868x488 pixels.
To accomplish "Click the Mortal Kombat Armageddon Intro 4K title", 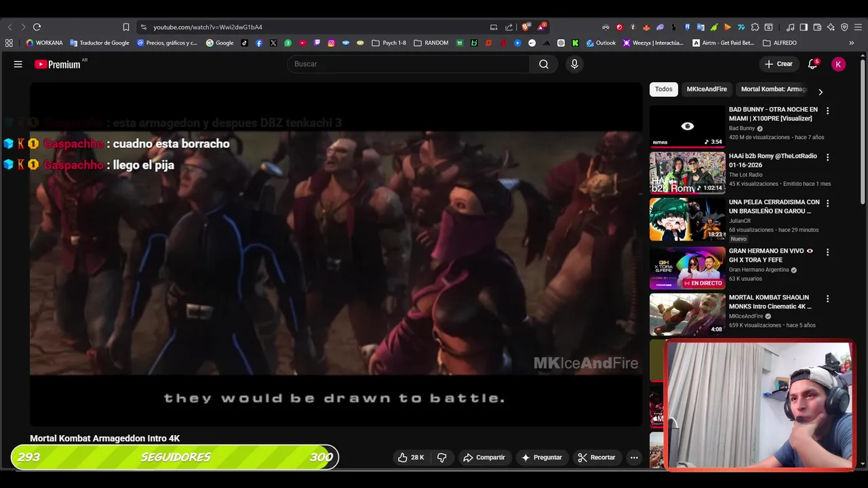I will 105,439.
